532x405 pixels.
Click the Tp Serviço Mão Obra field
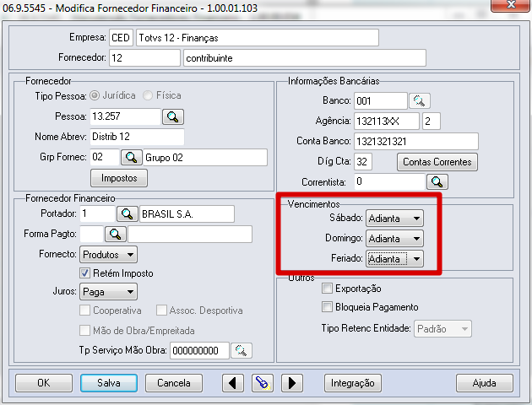coord(199,350)
